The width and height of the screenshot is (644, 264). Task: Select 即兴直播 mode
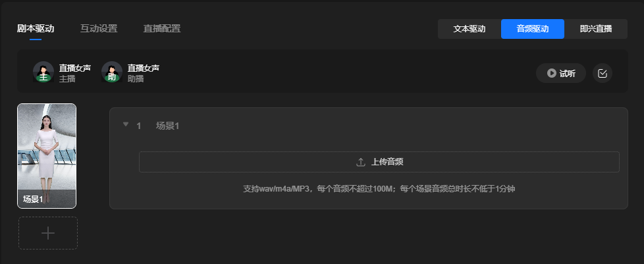click(596, 29)
